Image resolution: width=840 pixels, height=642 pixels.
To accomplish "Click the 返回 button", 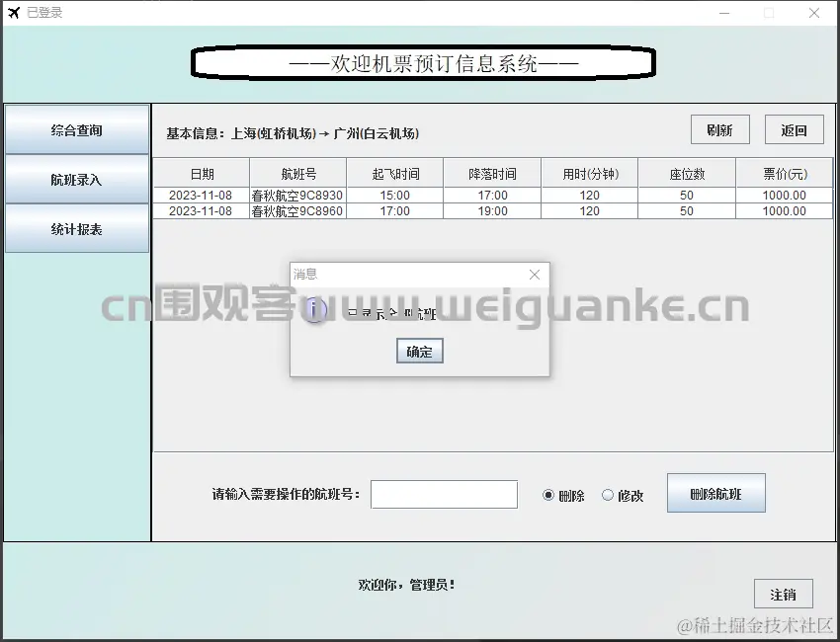I will point(794,129).
